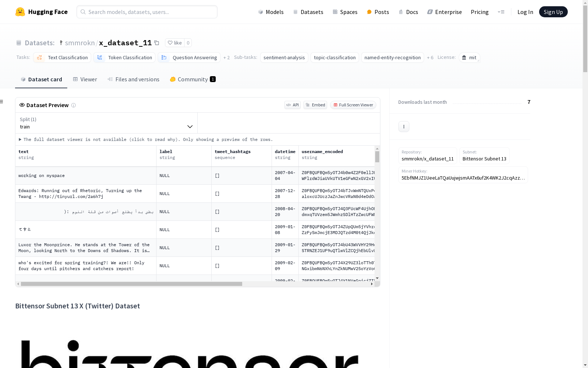Image resolution: width=588 pixels, height=368 pixels.
Task: Click Log In
Action: coord(525,12)
